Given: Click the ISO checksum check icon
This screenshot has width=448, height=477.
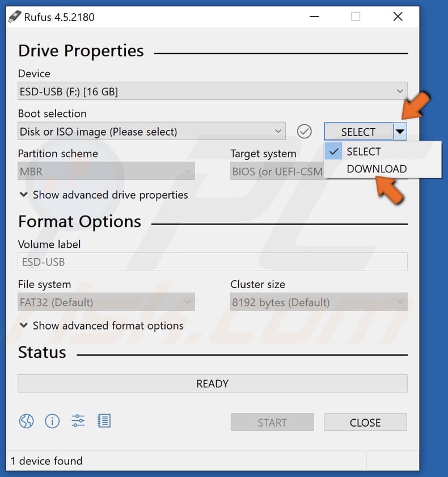Looking at the screenshot, I should tap(304, 132).
